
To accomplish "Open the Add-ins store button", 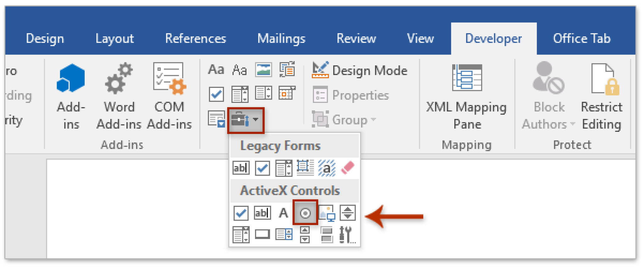I will click(x=71, y=96).
